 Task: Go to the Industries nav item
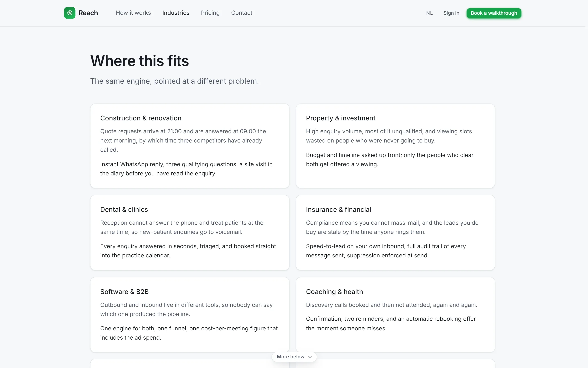point(176,13)
